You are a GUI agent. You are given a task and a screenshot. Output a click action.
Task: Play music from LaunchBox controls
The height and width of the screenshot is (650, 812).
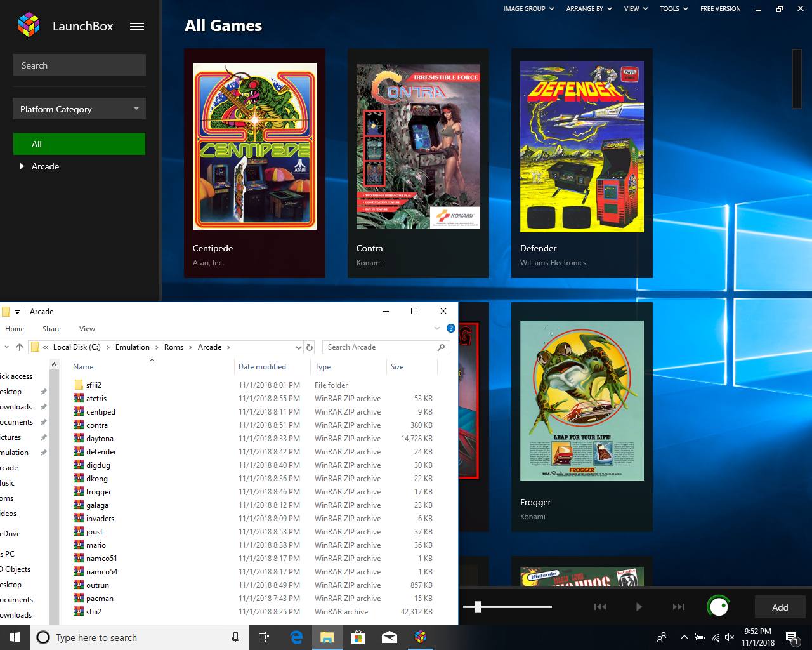click(639, 607)
